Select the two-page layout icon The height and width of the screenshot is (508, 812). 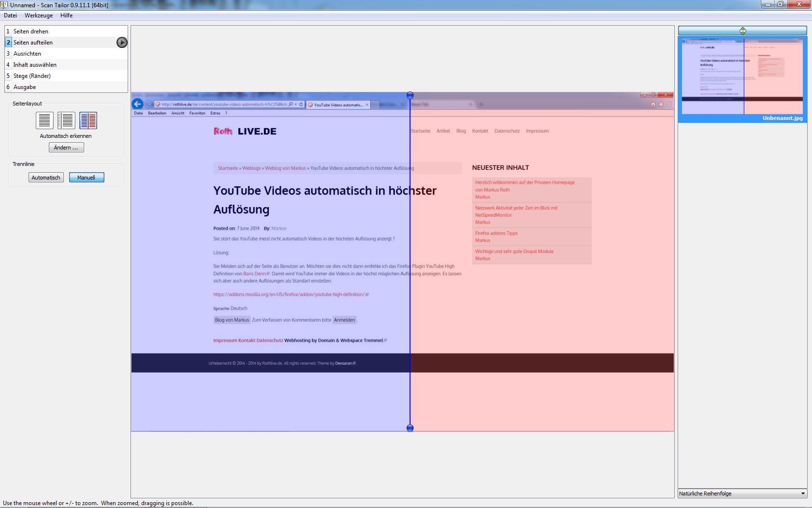point(88,120)
